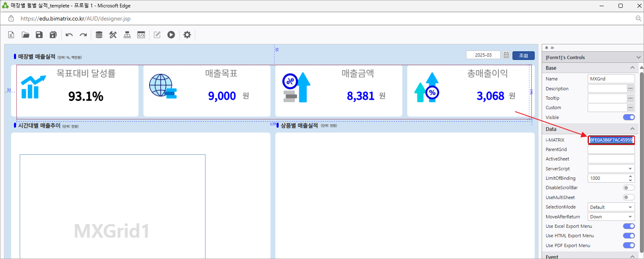644x259 pixels.
Task: Open the database data source manager
Action: click(99, 35)
